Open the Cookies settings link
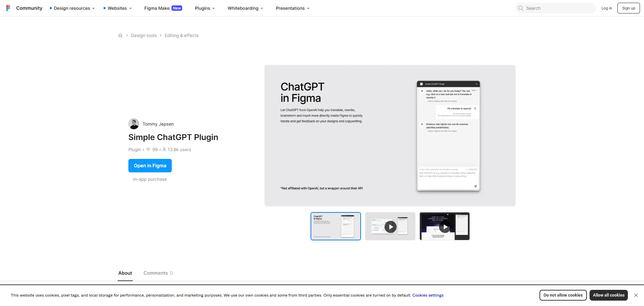This screenshot has height=306, width=644. (428, 295)
